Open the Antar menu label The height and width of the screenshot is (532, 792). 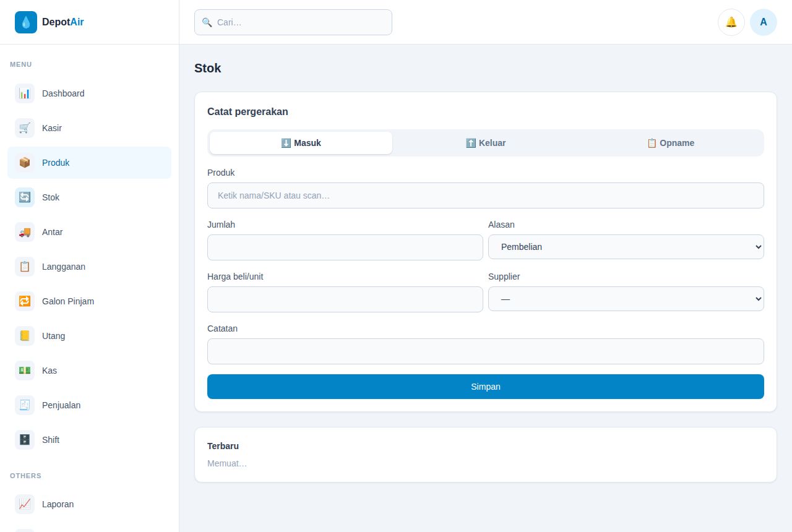pos(53,232)
